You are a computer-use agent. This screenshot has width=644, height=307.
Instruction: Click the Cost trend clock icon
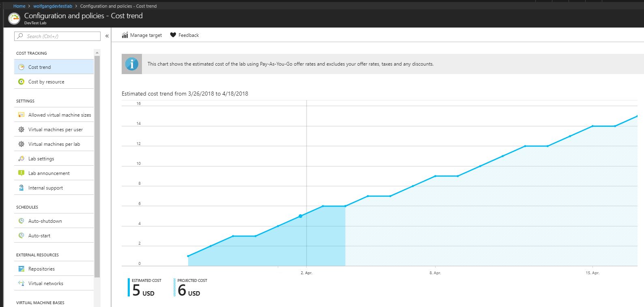pyautogui.click(x=21, y=67)
